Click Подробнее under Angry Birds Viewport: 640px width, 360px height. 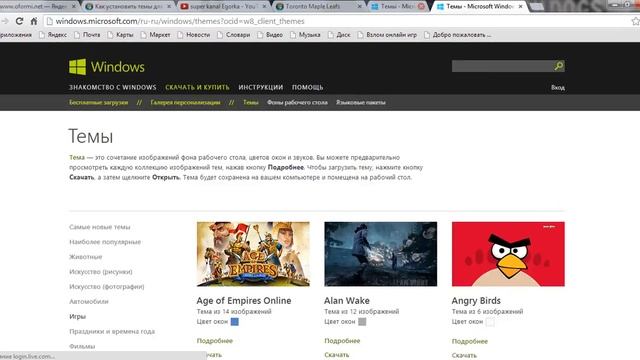point(470,341)
